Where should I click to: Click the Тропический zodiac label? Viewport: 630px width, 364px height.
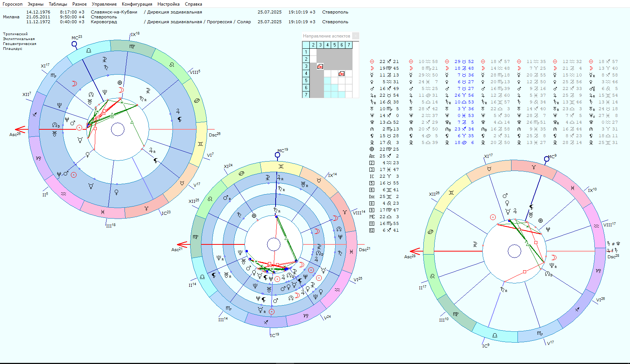15,34
